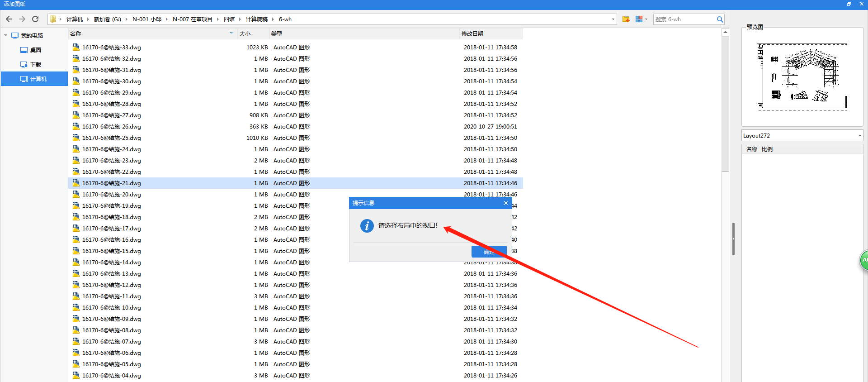
Task: Go forward with the right arrow button
Action: [x=22, y=19]
